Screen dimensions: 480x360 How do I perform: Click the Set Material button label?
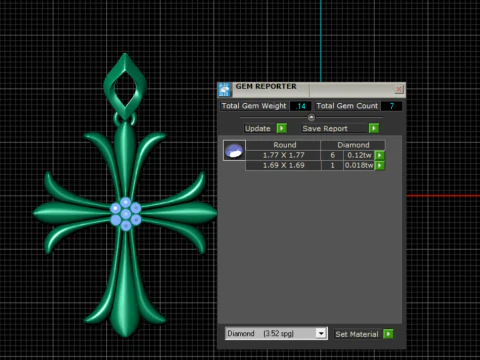point(358,334)
